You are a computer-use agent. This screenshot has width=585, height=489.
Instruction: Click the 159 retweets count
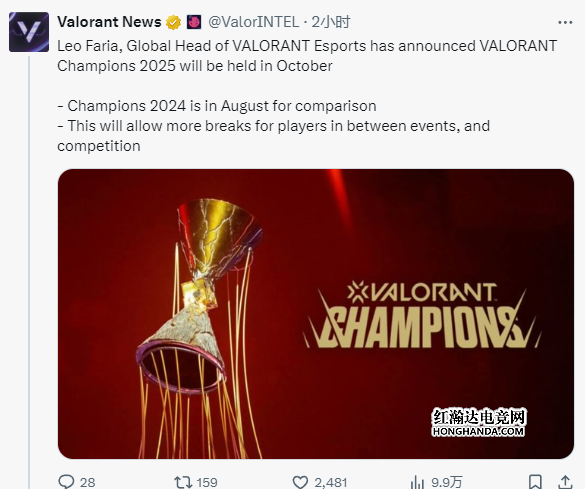tap(207, 483)
